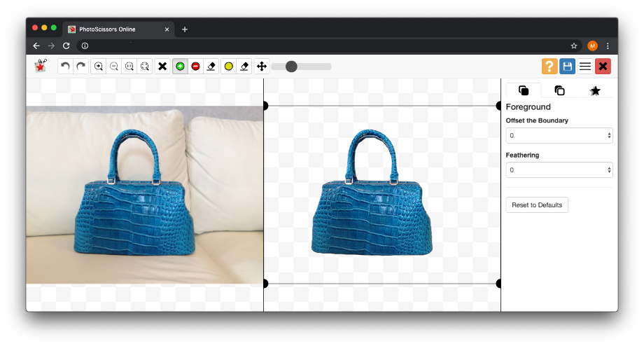Close the editor with the red X button
This screenshot has height=346, width=644.
603,66
